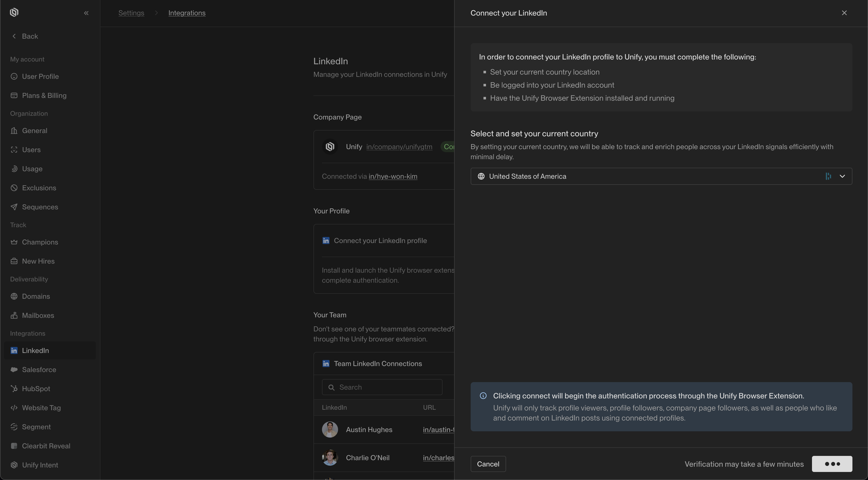868x480 pixels.
Task: Open in/hye-won-kim profile link
Action: pyautogui.click(x=393, y=176)
